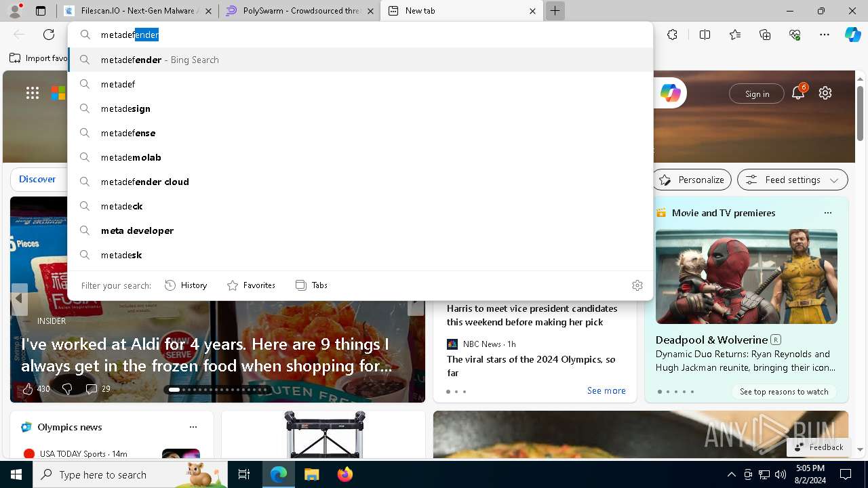This screenshot has height=488, width=868.
Task: Refresh the page with reload icon
Action: click(49, 35)
